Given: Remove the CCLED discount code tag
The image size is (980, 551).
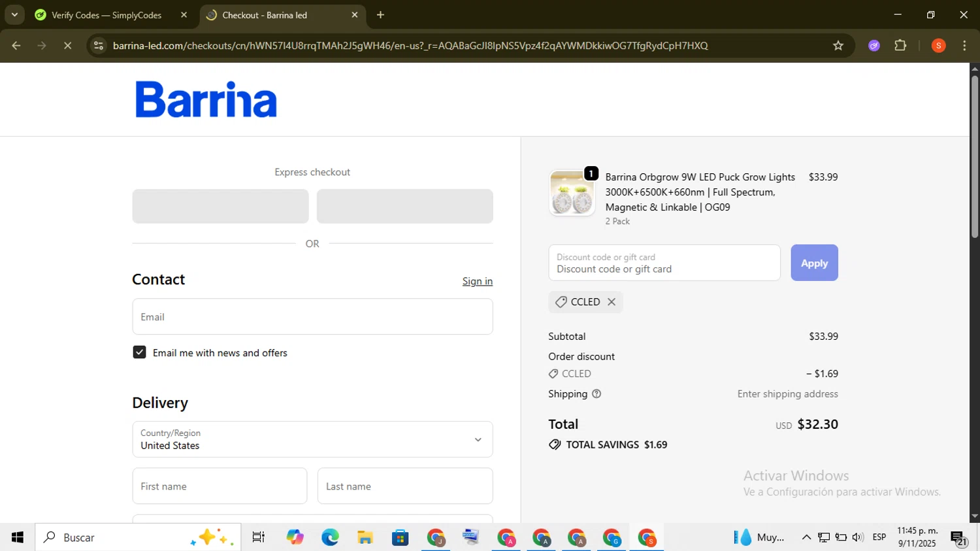Looking at the screenshot, I should coord(612,302).
